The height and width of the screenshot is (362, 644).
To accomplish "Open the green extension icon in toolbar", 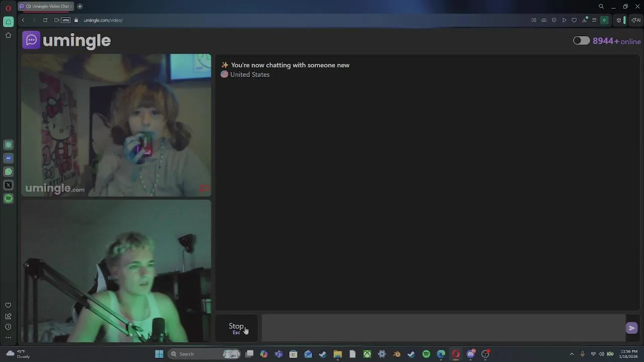I will pyautogui.click(x=605, y=20).
